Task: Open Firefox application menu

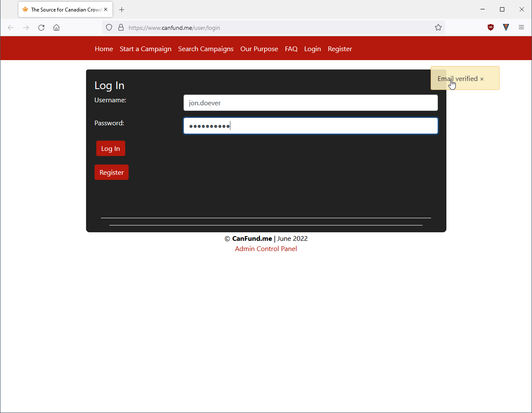Action: click(x=521, y=27)
